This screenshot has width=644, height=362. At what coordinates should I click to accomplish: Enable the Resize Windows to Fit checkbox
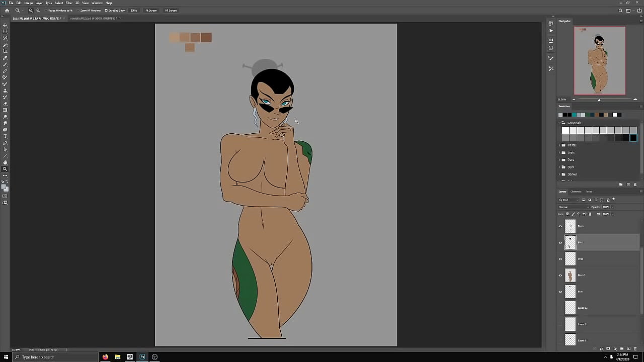click(x=47, y=11)
